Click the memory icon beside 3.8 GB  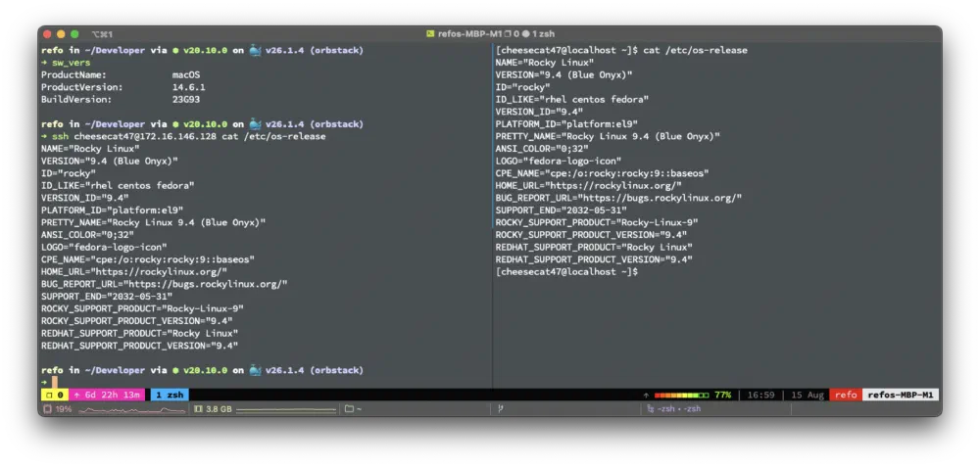pyautogui.click(x=198, y=409)
